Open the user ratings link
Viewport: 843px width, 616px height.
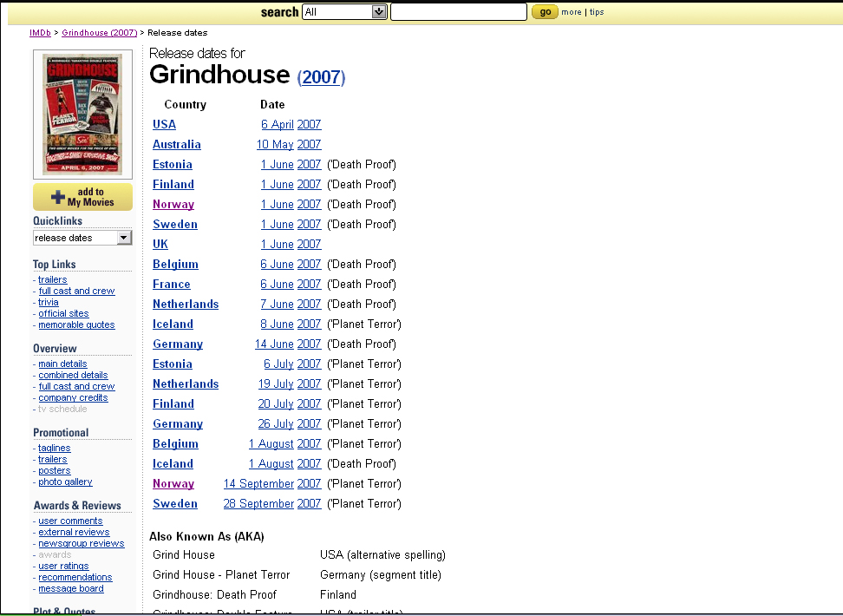point(63,567)
